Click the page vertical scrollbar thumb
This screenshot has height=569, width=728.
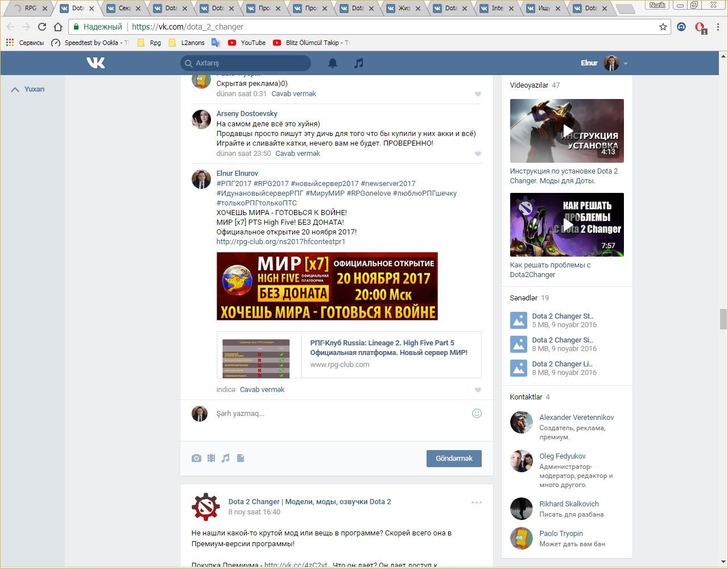[x=723, y=319]
